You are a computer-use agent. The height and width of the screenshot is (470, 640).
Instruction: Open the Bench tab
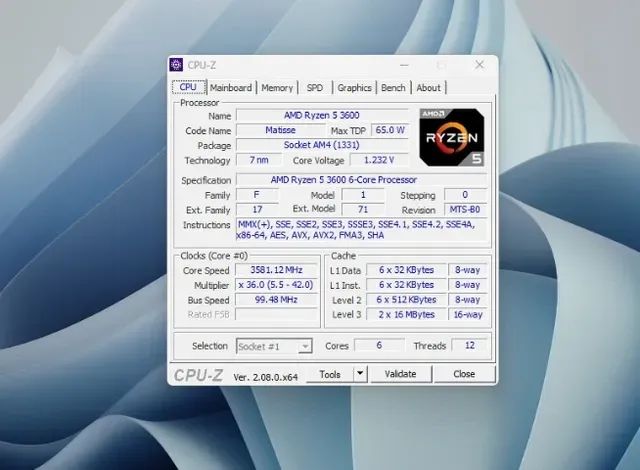(393, 88)
